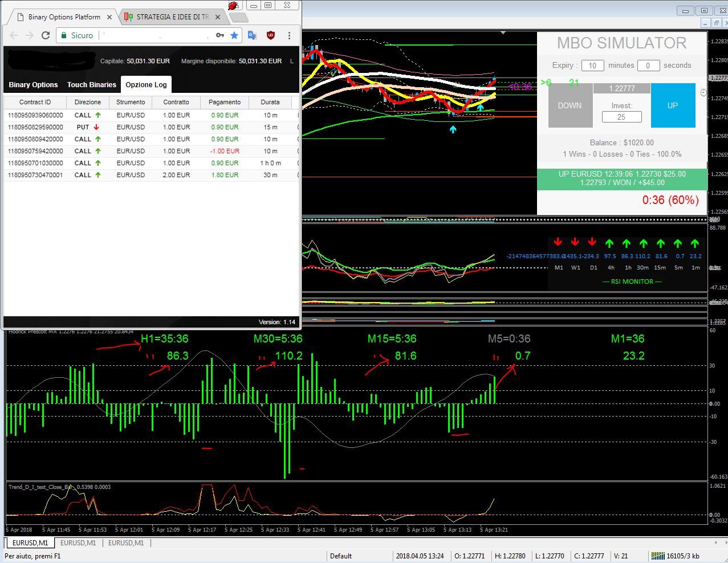Click the Expiry minutes input field
The image size is (728, 563).
[592, 66]
